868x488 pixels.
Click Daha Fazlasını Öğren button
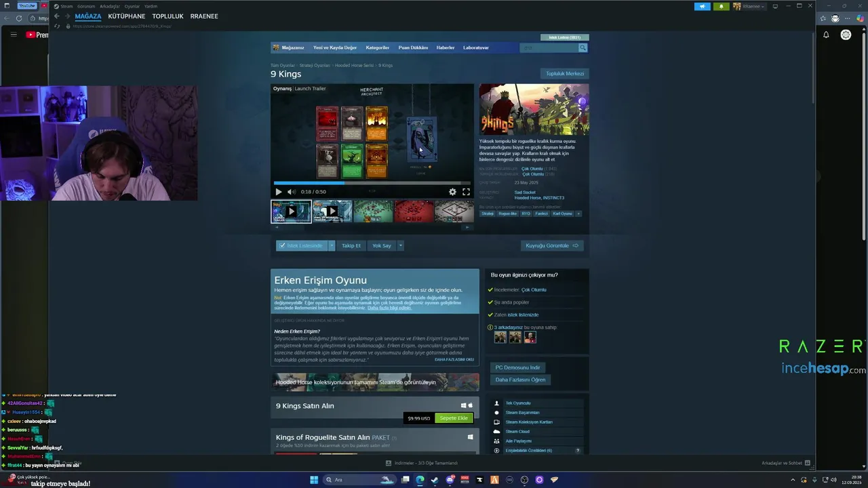pos(520,380)
